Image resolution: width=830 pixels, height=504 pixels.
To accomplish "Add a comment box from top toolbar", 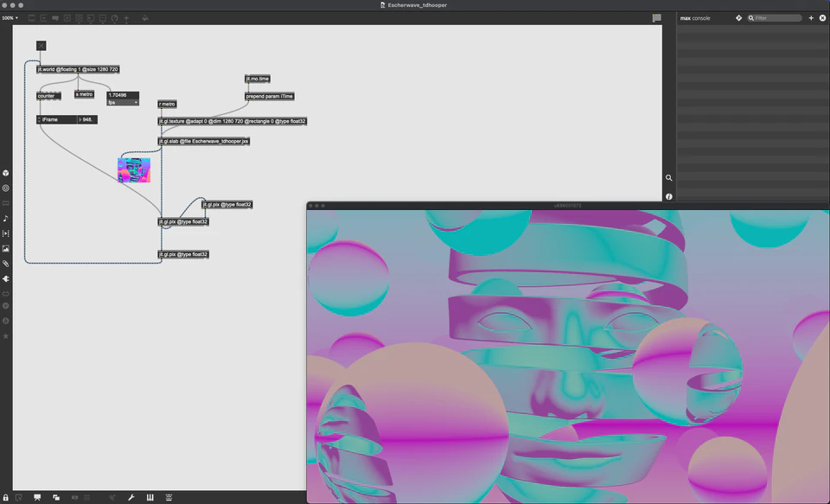I will coord(55,18).
